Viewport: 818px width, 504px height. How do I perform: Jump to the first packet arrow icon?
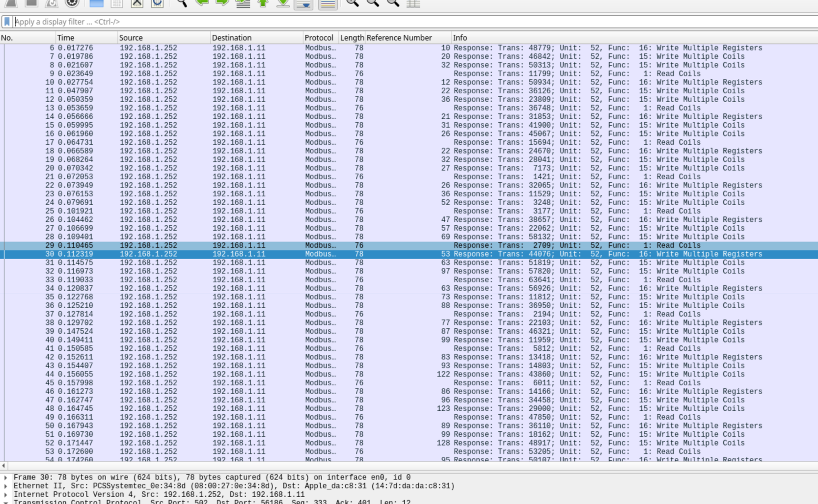(263, 3)
